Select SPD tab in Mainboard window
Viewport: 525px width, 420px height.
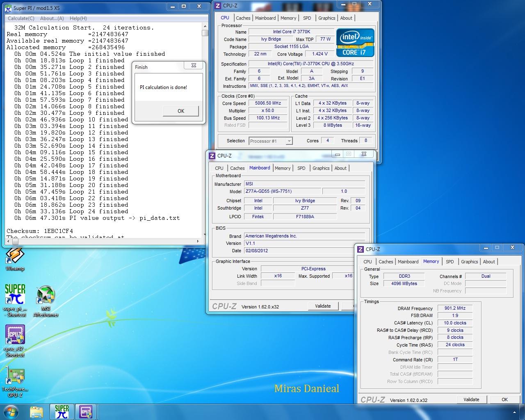tap(301, 168)
